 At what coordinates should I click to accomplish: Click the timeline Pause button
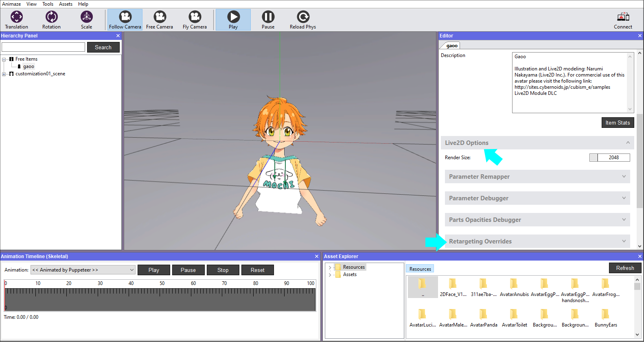point(188,270)
